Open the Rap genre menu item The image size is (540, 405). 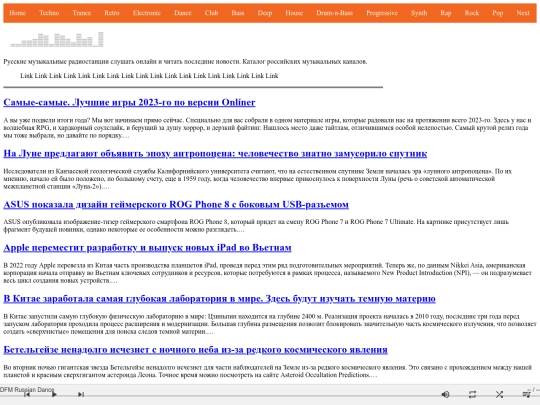click(446, 13)
